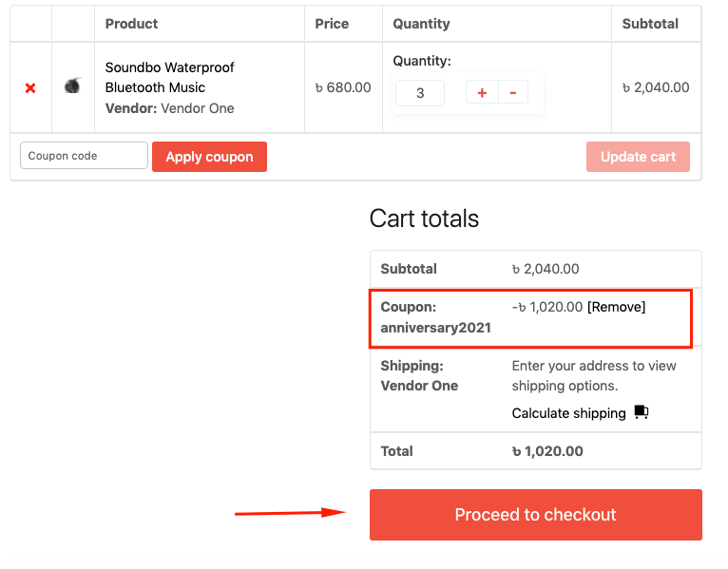This screenshot has height=569, width=728.
Task: Select the Cart totals heading
Action: tap(424, 218)
